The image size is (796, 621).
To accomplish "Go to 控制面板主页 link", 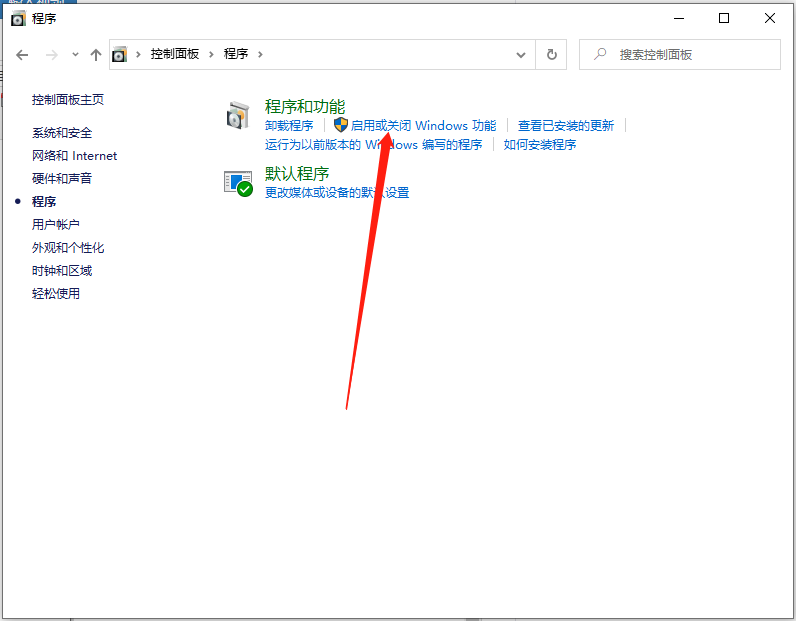I will [68, 100].
